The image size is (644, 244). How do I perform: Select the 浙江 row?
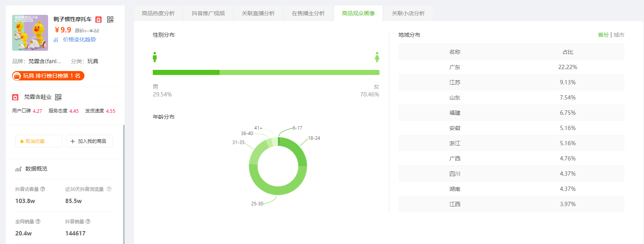[x=512, y=143]
